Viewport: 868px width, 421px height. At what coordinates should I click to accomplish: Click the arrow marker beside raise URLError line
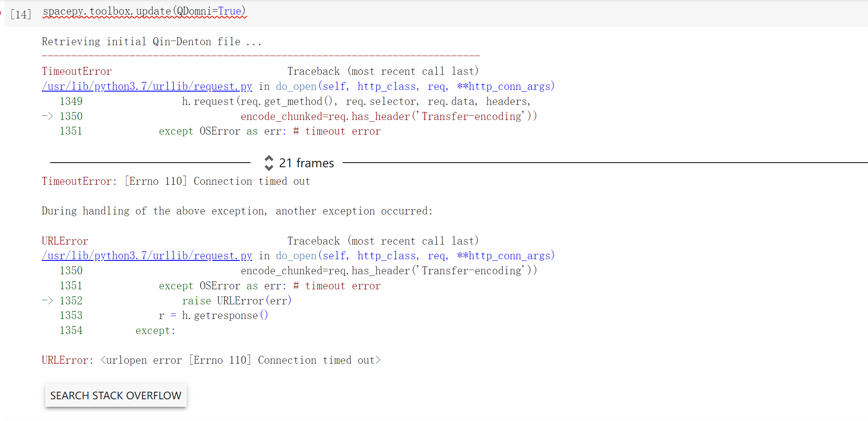47,300
